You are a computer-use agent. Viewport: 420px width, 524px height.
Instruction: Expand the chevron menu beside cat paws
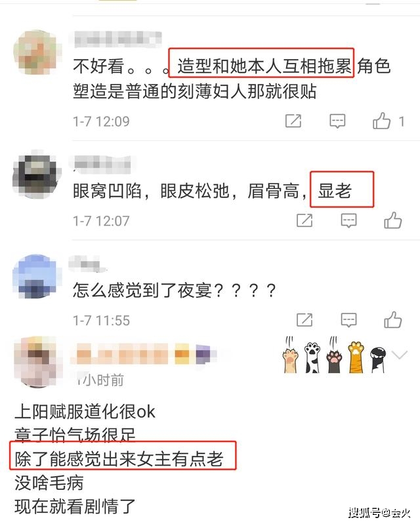point(400,355)
